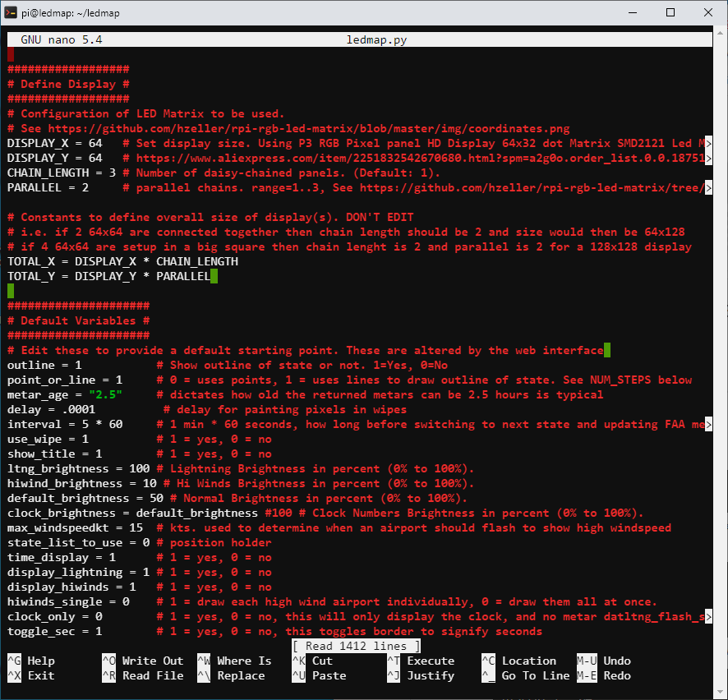
Task: Click the github URL on PARALLEL line
Action: 532,188
